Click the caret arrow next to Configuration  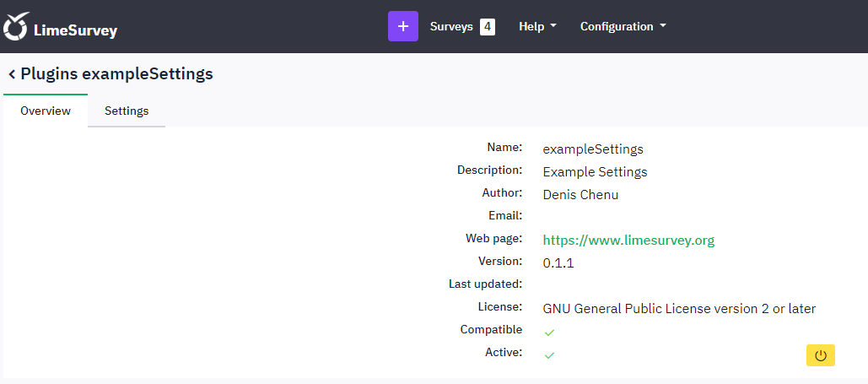tap(663, 26)
